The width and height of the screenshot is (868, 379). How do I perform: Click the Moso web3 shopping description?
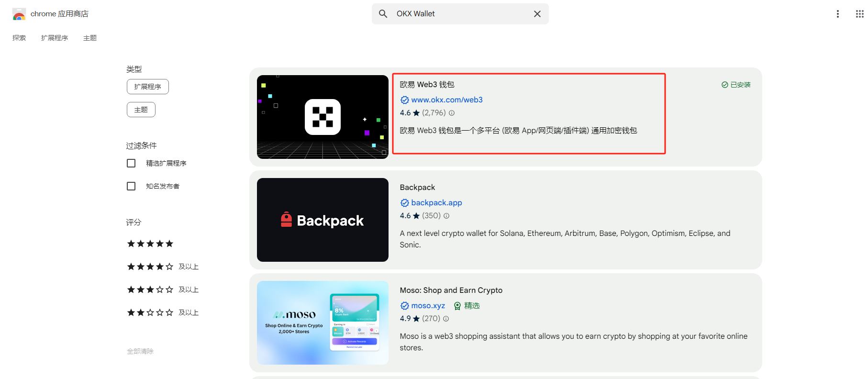[574, 342]
